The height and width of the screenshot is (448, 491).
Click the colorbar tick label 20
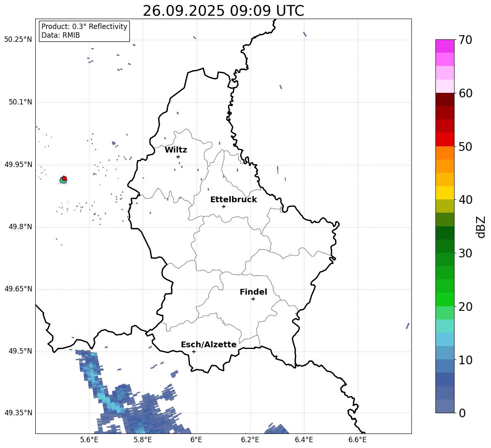pos(465,306)
